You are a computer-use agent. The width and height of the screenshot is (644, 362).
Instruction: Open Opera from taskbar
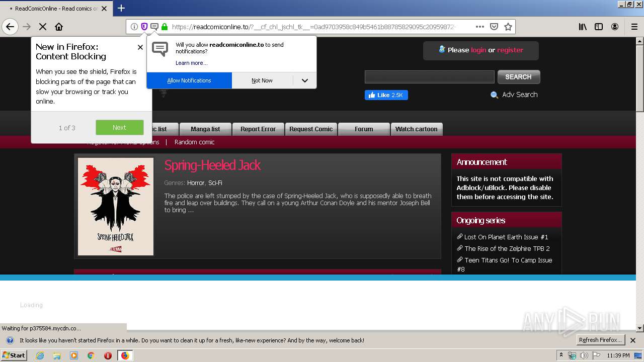coord(108,355)
